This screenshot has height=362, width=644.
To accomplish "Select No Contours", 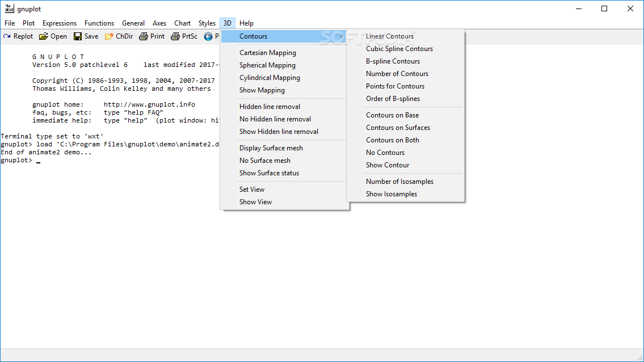I will click(406, 153).
